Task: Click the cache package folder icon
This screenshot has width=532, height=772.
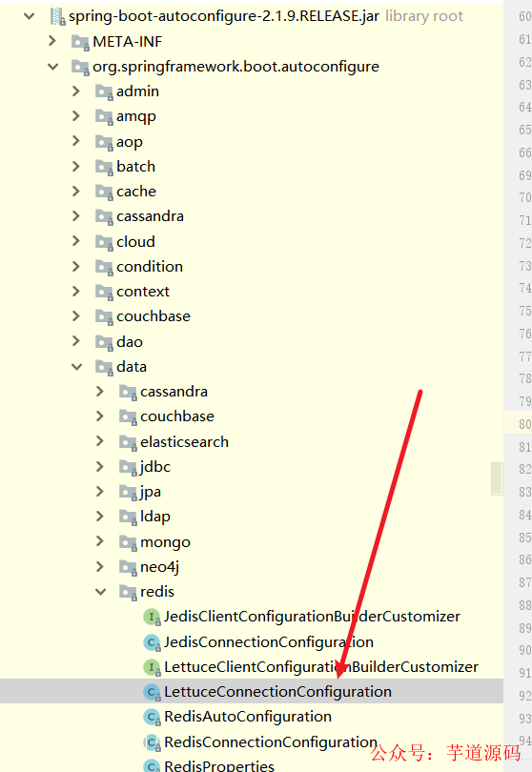Action: pyautogui.click(x=104, y=192)
